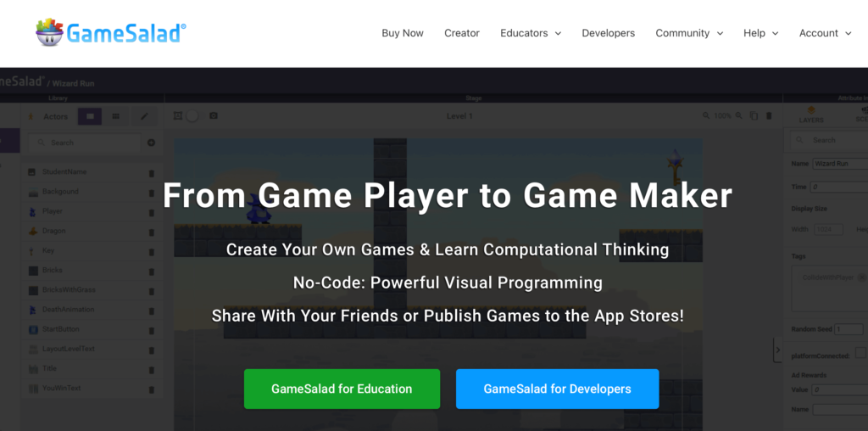
Task: Click trash icon beside Dragon
Action: coord(151,232)
